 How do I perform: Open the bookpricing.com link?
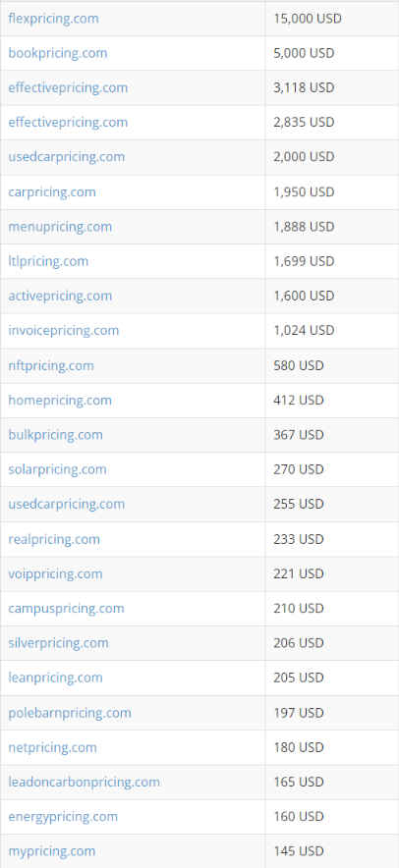pos(58,54)
